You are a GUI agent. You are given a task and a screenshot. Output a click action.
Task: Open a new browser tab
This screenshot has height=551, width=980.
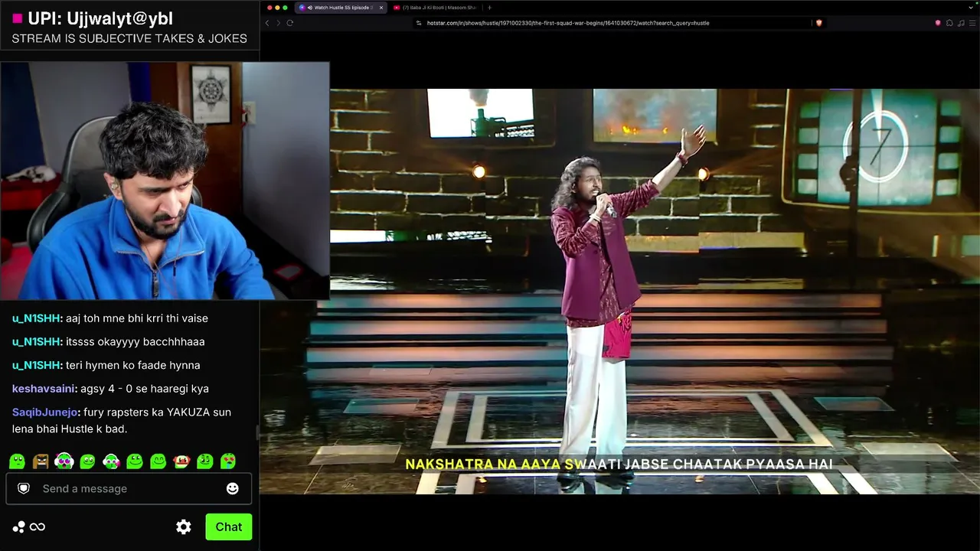[x=489, y=8]
